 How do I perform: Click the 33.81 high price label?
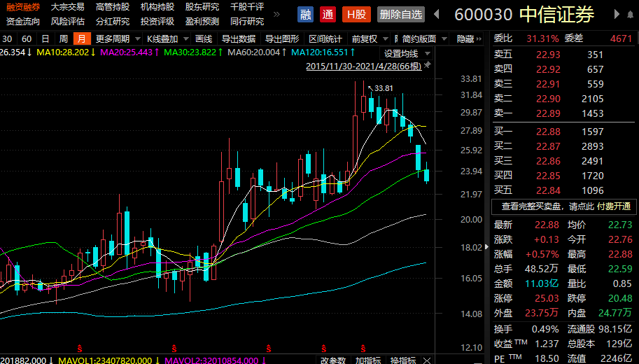(384, 88)
